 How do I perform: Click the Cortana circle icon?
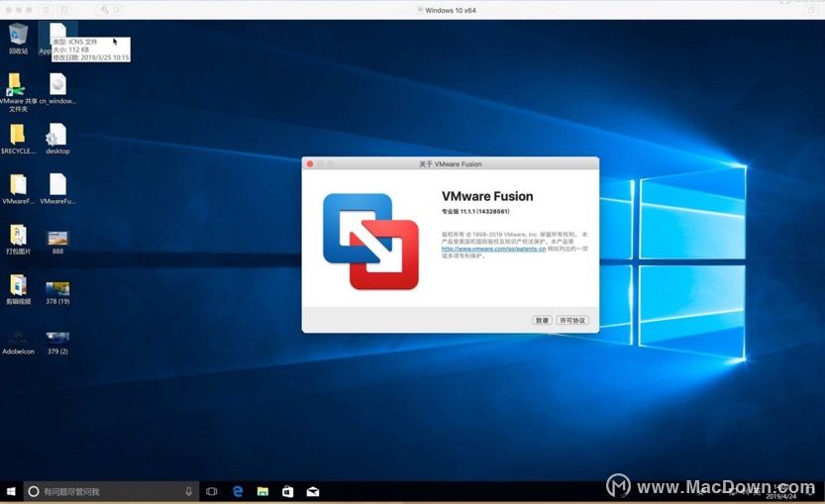coord(34,491)
